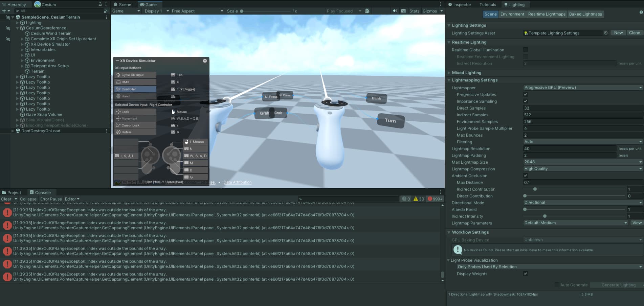This screenshot has height=306, width=644.
Task: Toggle Ambient Occlusion checkbox
Action: pos(526,176)
